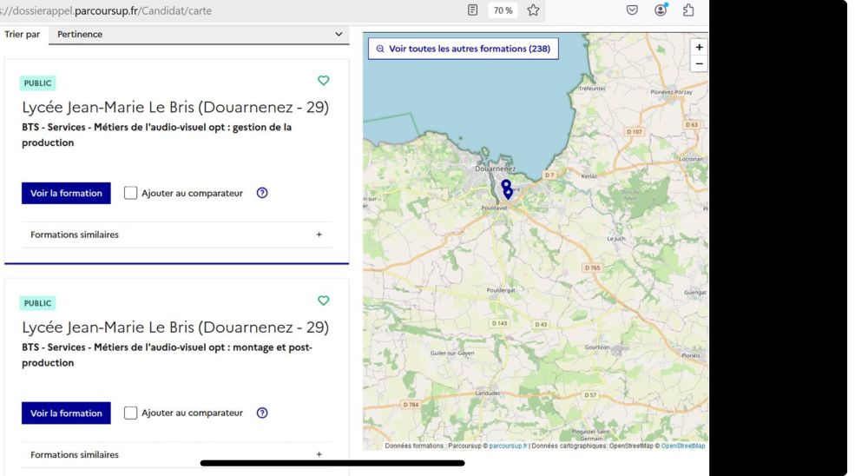Click the PUBLIC badge on the first card

pyautogui.click(x=37, y=83)
